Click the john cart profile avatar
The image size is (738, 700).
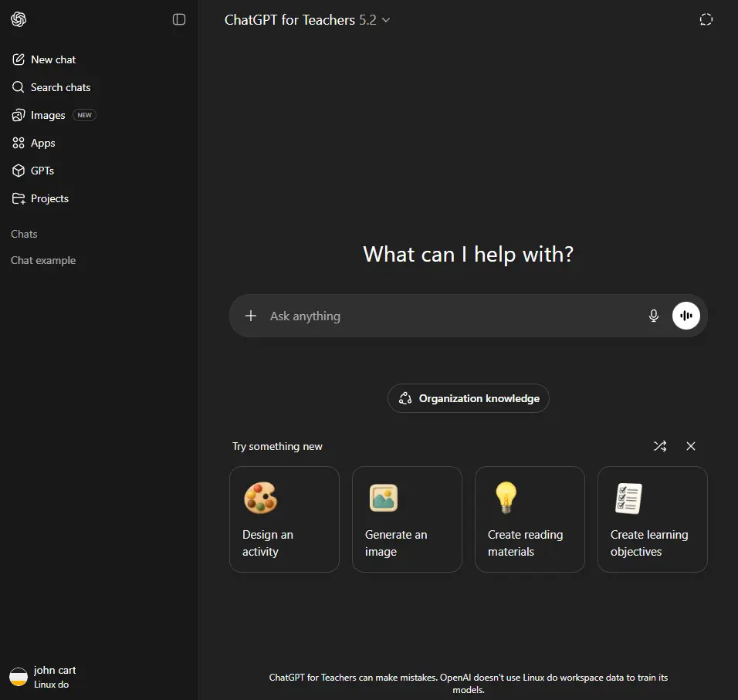tap(19, 677)
